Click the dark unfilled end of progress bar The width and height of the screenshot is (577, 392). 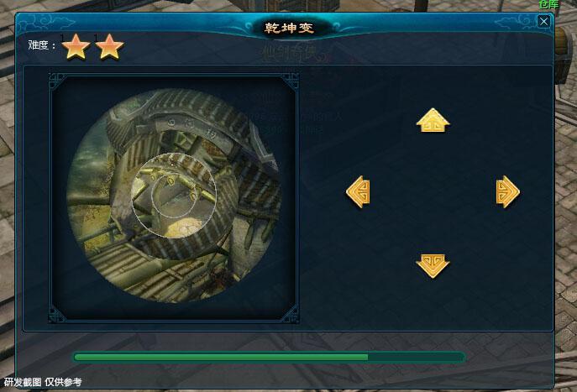(417, 357)
